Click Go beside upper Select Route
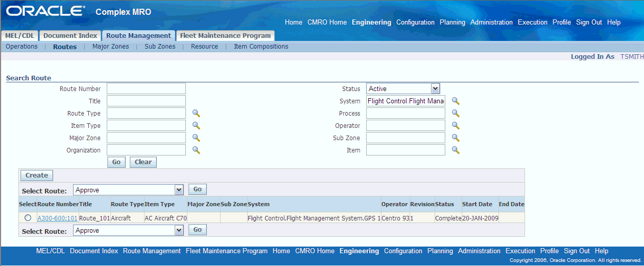Screen dimensions: 644x266 tap(198, 189)
